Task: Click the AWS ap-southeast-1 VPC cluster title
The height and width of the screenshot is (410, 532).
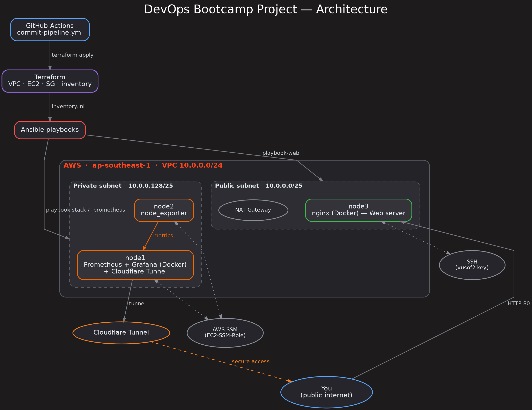Action: coord(143,165)
